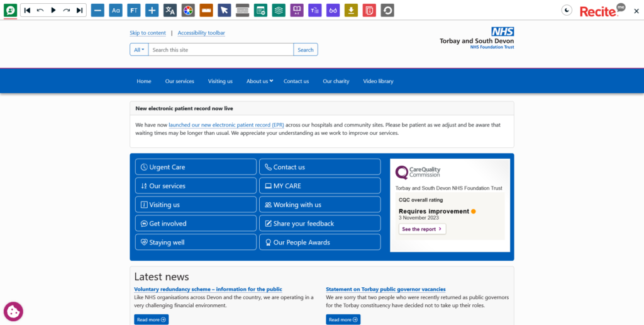Open the Recite Me screen reader speech icon
644x325 pixels.
coord(10,10)
